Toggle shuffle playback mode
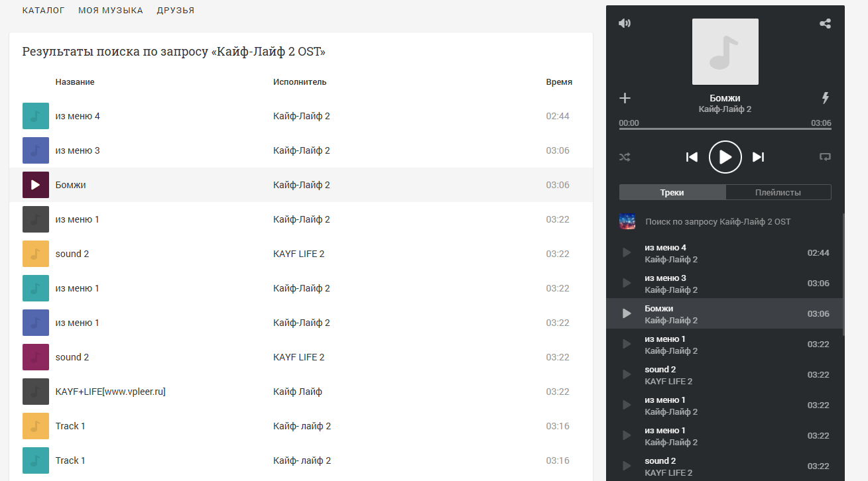This screenshot has height=481, width=868. click(625, 157)
